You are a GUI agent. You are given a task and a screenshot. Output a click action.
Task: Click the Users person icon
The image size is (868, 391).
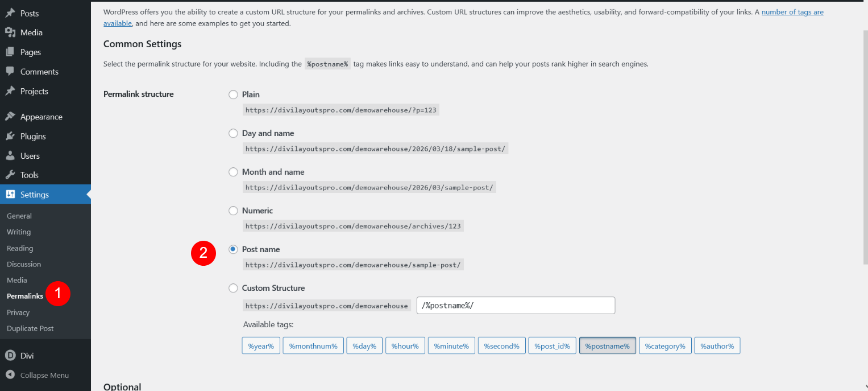10,155
